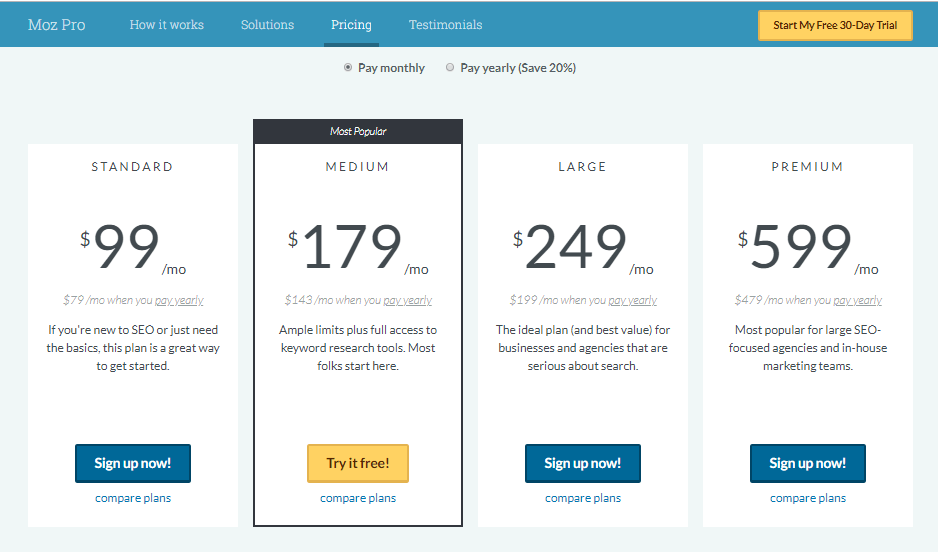Click the $249 /mo price
Image resolution: width=938 pixels, height=552 pixels.
coord(583,247)
